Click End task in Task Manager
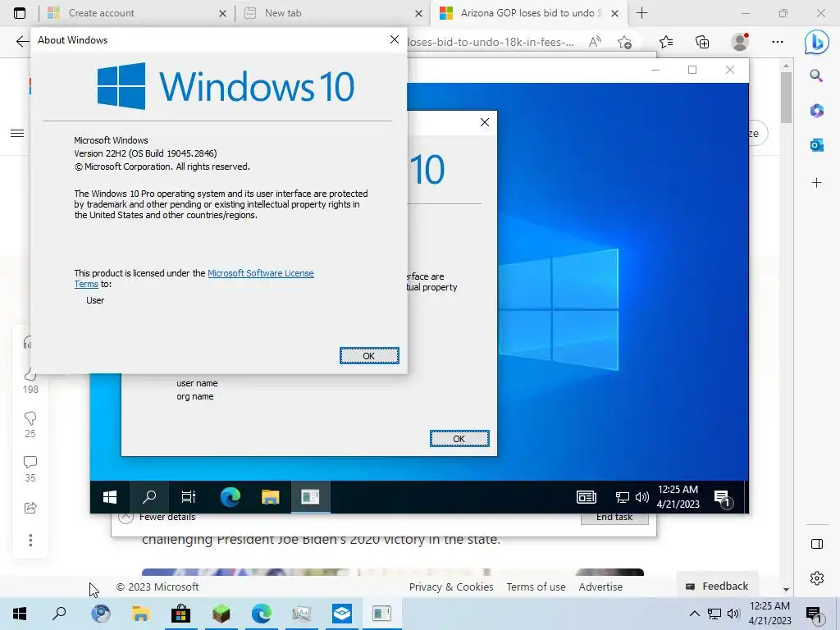Image resolution: width=840 pixels, height=630 pixels. pyautogui.click(x=614, y=518)
